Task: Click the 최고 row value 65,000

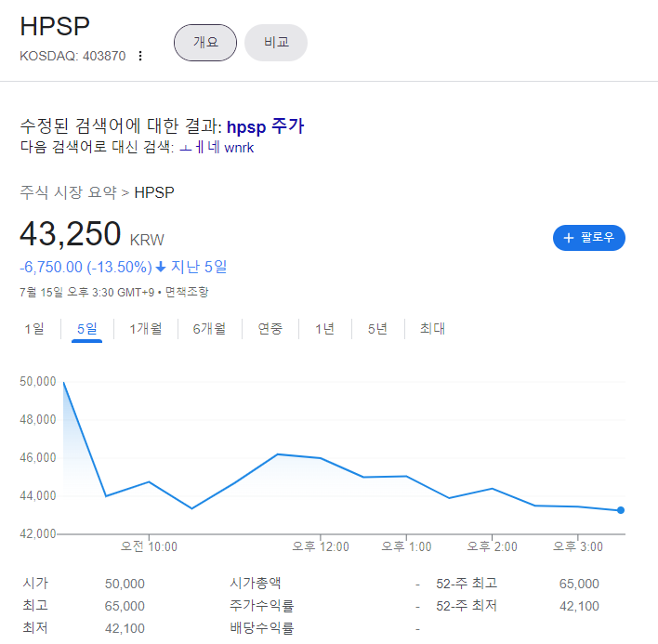Action: click(125, 606)
